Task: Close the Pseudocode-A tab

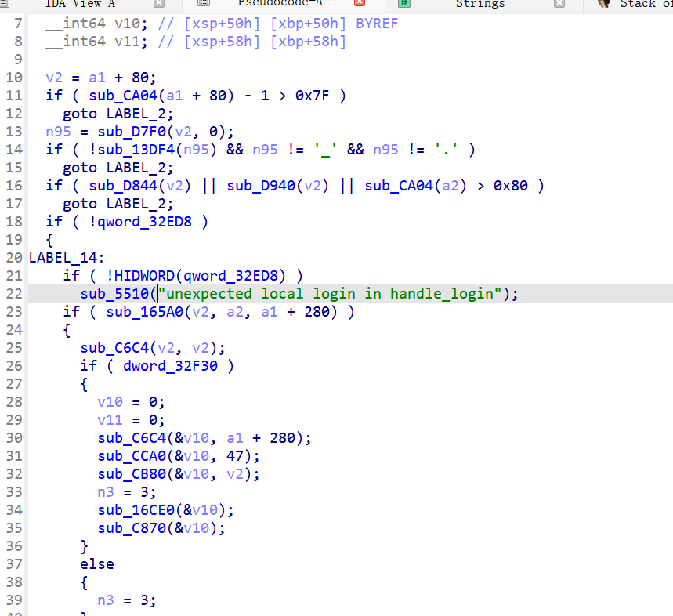Action: tap(360, 4)
